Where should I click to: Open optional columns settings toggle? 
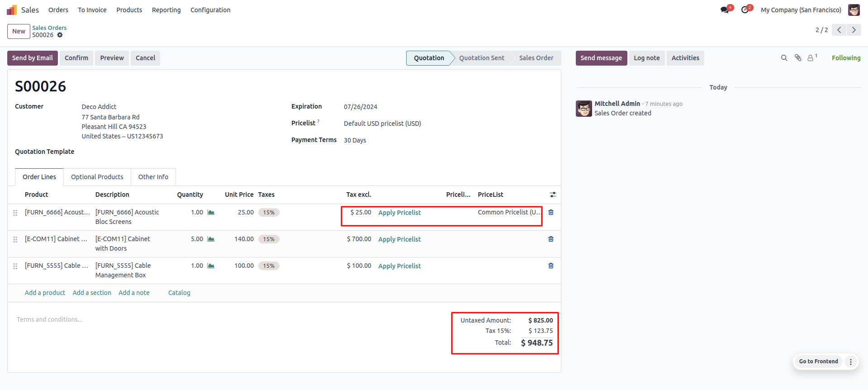pyautogui.click(x=553, y=195)
